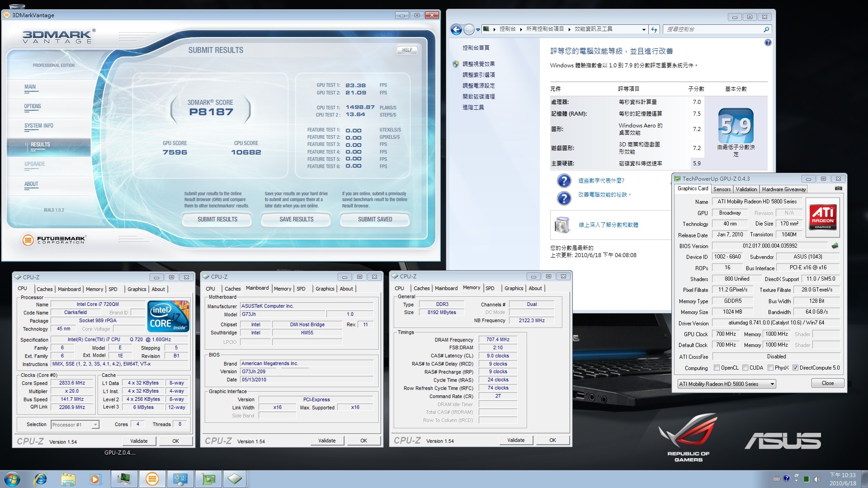
Task: Click the Windows Experience Index 5.9 badge
Action: coord(736,126)
